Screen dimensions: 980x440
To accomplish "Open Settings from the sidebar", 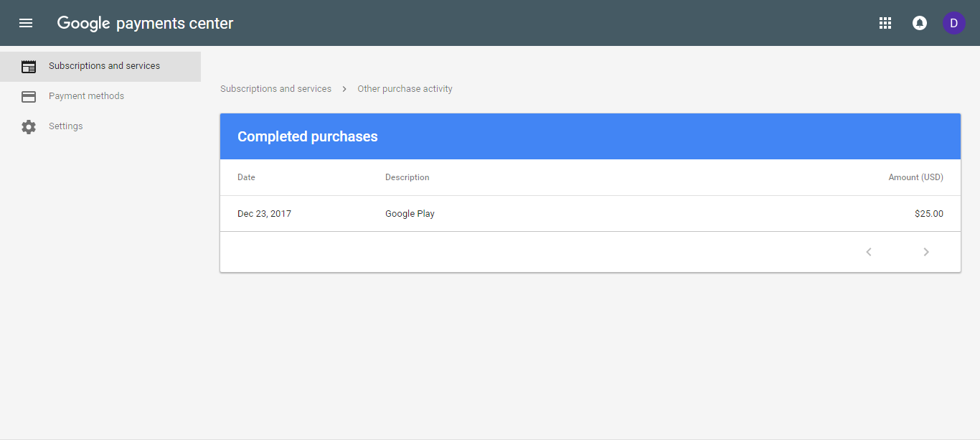I will pos(65,126).
